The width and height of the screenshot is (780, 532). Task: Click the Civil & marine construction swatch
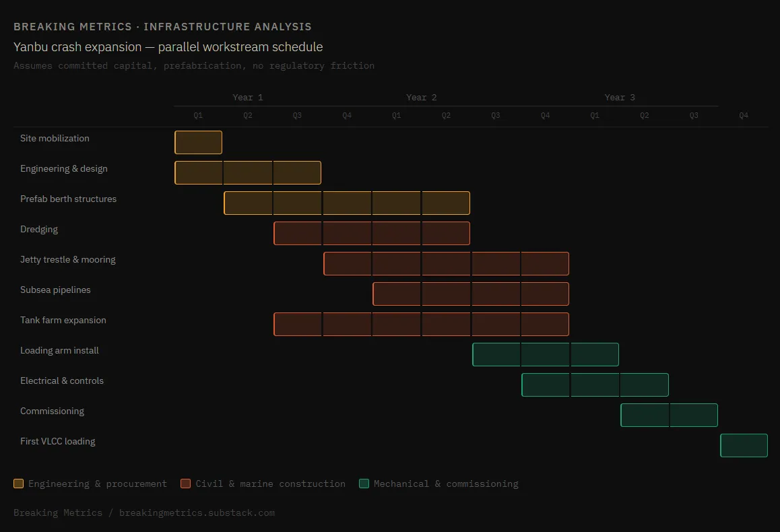pyautogui.click(x=186, y=484)
